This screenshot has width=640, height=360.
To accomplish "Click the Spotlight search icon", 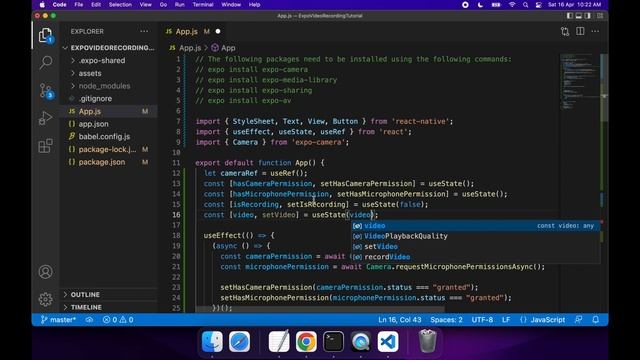I will point(525,4).
